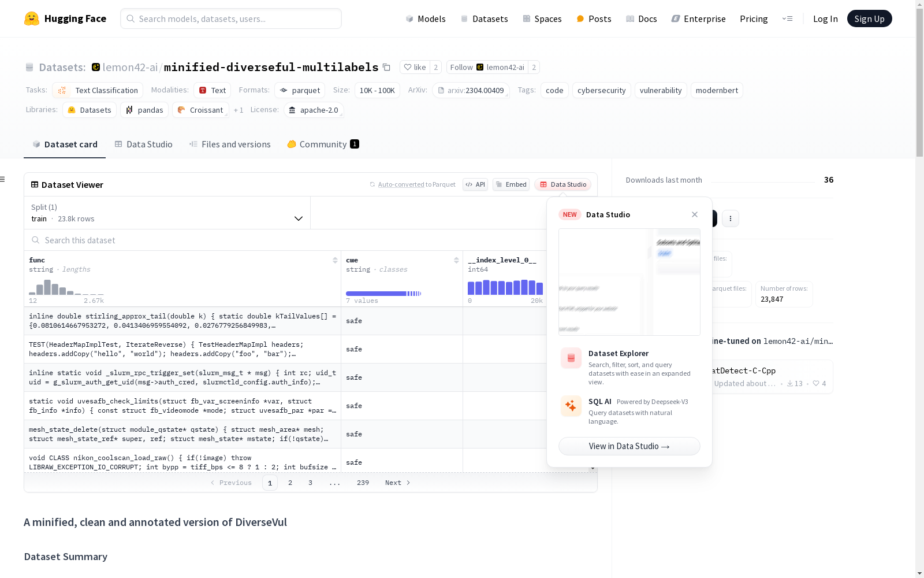Open the Dataset card tab

coord(65,144)
